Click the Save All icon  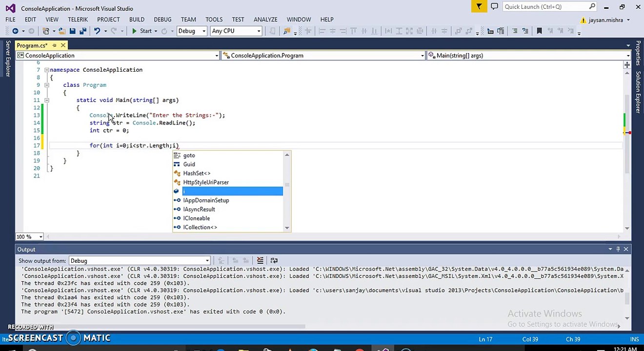click(83, 31)
